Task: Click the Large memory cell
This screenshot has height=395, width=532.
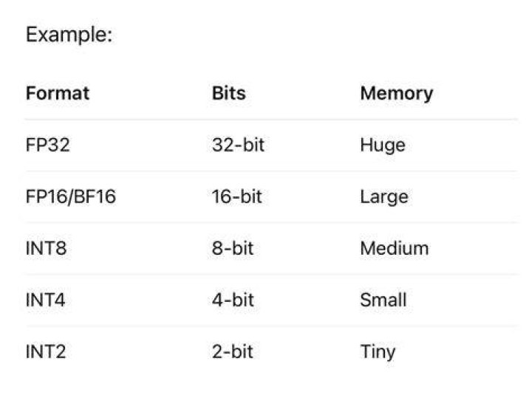Action: coord(384,197)
